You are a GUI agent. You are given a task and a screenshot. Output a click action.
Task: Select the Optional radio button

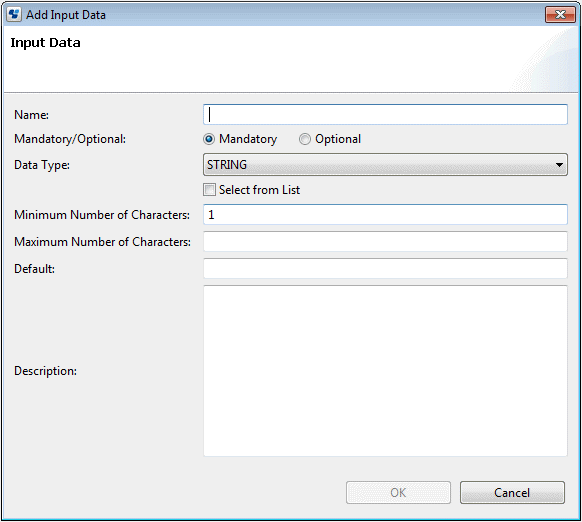point(305,139)
